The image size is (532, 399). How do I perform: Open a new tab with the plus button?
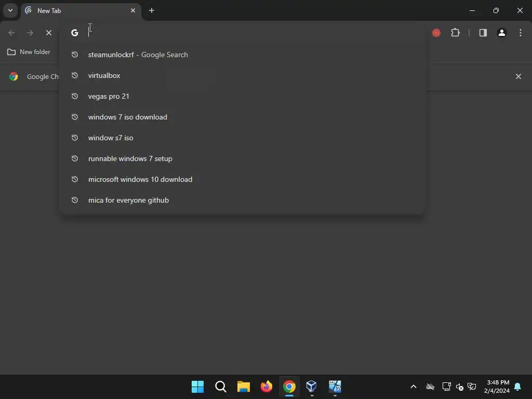point(152,10)
